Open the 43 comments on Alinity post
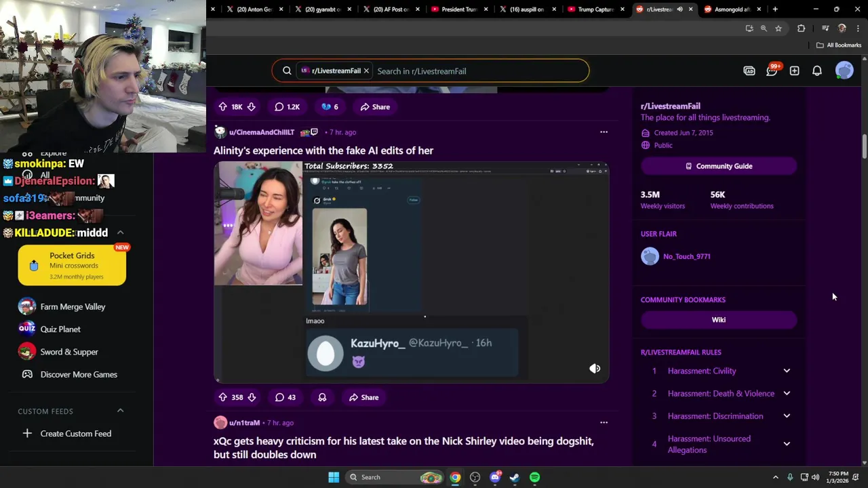 [285, 397]
